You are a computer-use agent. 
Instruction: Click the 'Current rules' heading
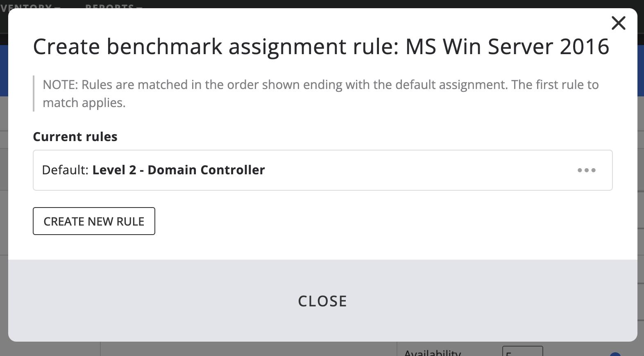point(75,137)
